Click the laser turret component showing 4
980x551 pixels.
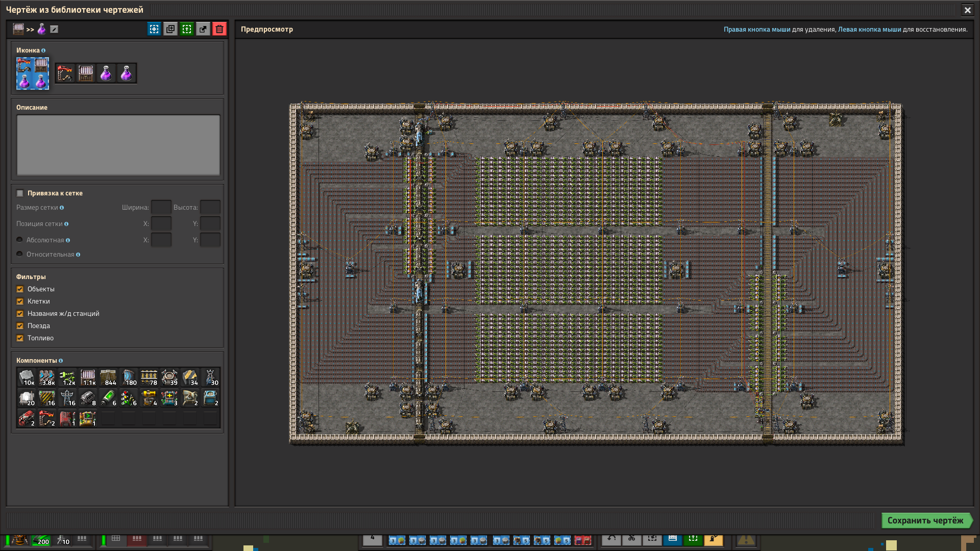tap(149, 398)
